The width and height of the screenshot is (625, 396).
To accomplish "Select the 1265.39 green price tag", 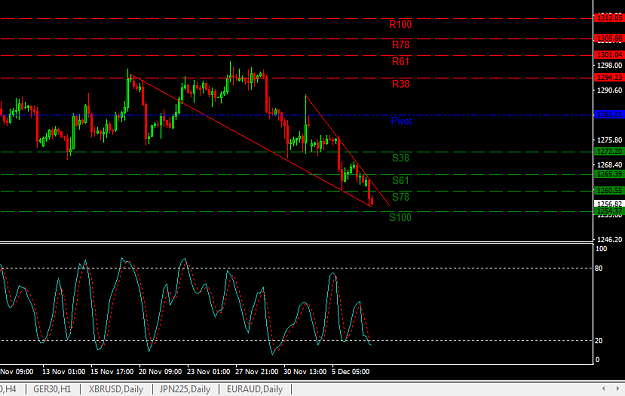I will pos(609,174).
